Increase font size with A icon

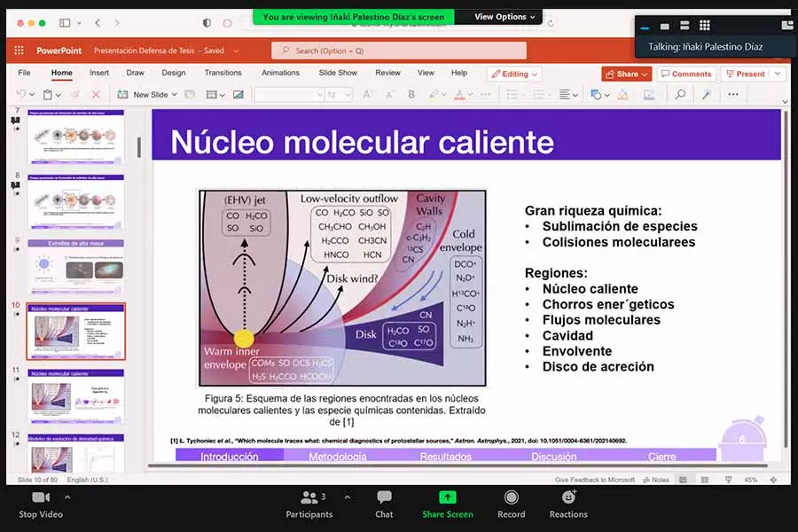tap(367, 94)
